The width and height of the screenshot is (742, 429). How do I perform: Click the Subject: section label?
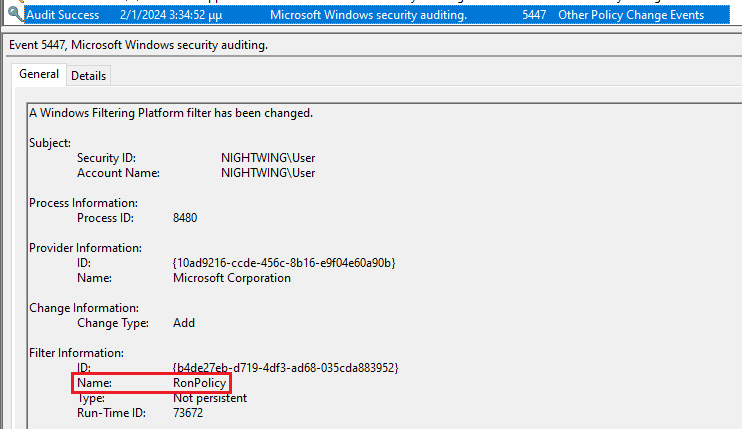[x=50, y=143]
